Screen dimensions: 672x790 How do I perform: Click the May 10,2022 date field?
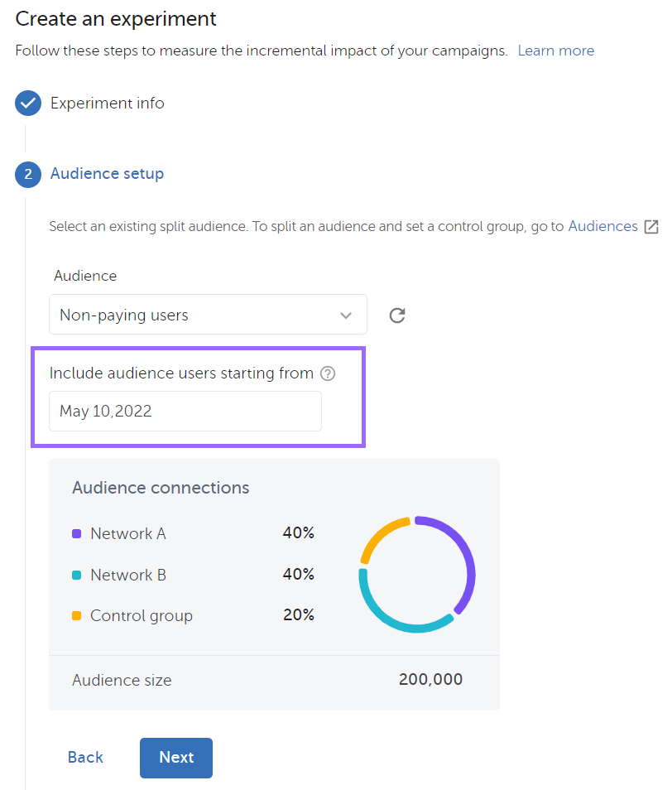coord(185,412)
